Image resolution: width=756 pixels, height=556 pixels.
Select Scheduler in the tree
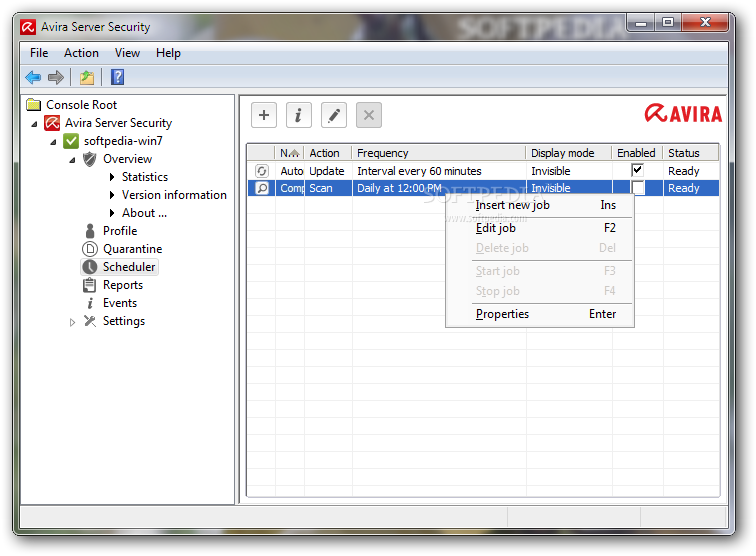tap(129, 267)
